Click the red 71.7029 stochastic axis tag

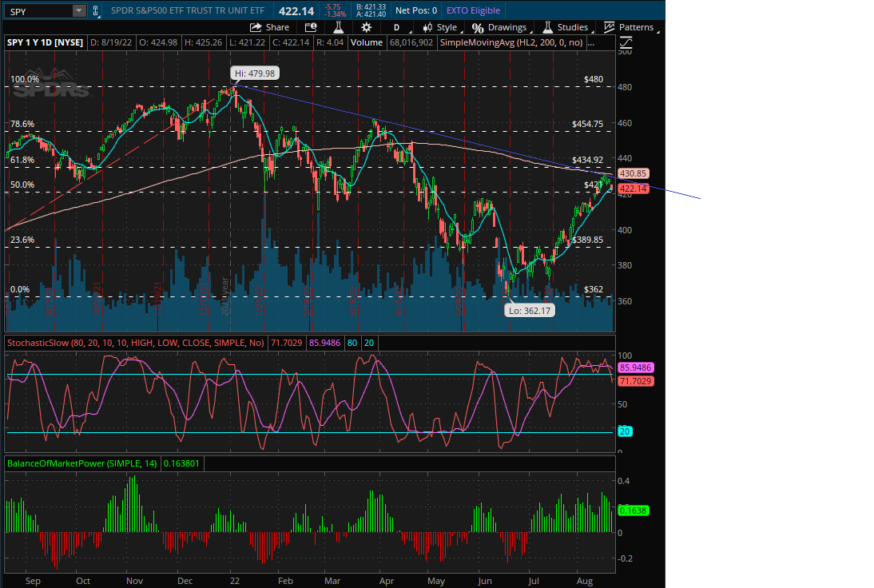636,381
